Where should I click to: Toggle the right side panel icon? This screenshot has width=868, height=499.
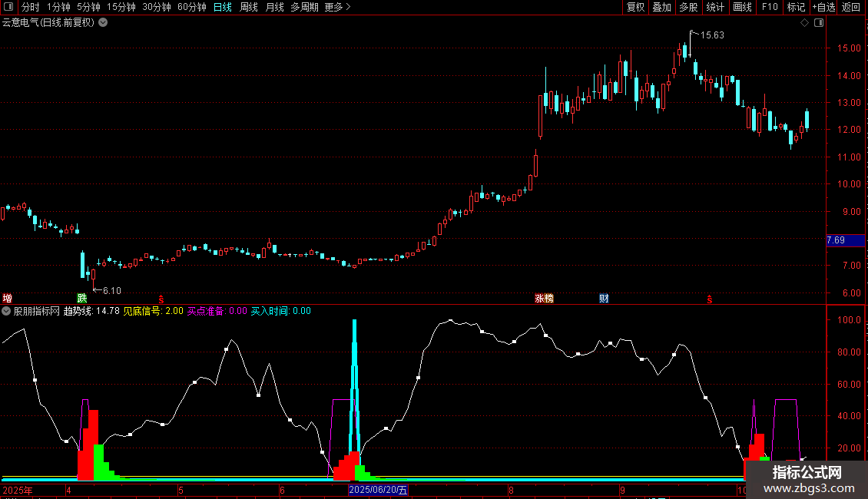[819, 23]
